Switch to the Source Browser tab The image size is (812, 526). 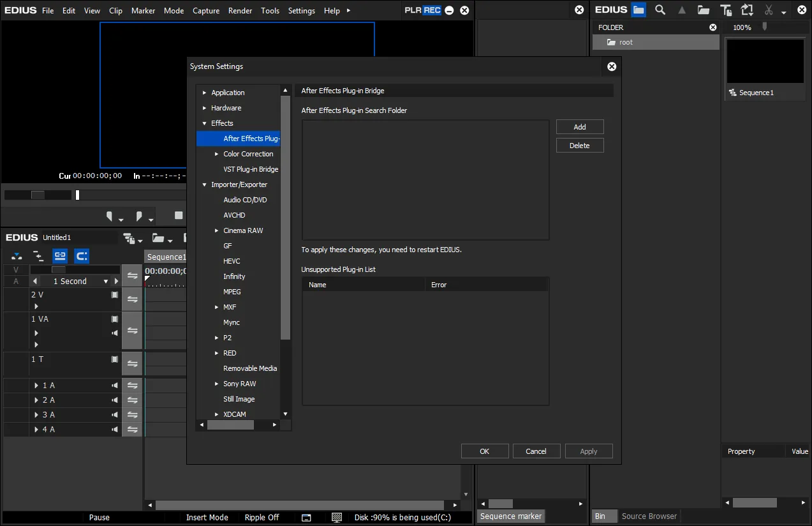click(649, 516)
